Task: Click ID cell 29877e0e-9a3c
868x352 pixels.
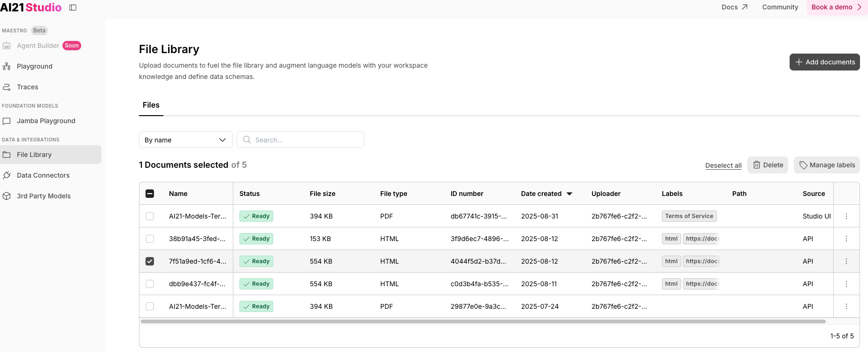Action: [x=478, y=306]
